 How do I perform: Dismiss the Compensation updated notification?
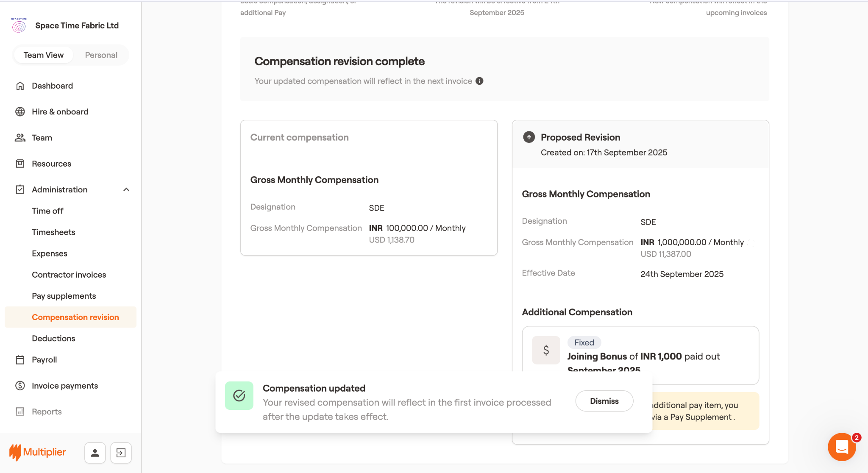click(x=604, y=401)
